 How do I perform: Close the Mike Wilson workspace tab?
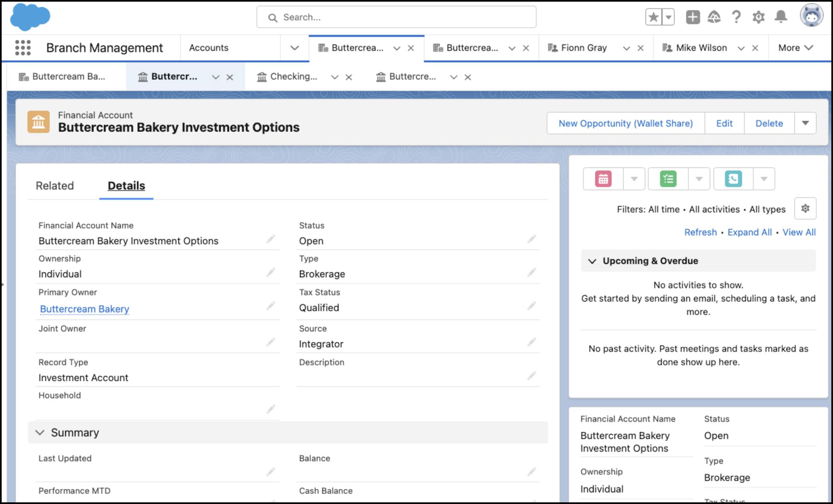click(755, 48)
